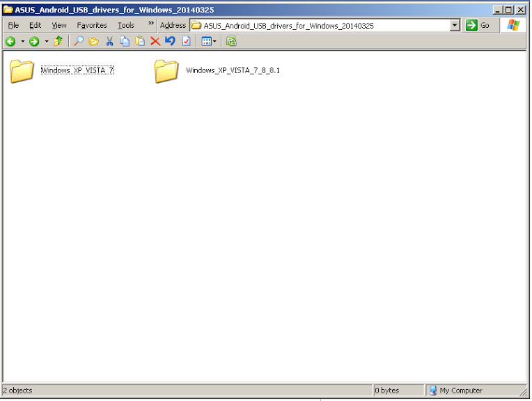Open the File menu
532x401 pixels.
coord(13,26)
